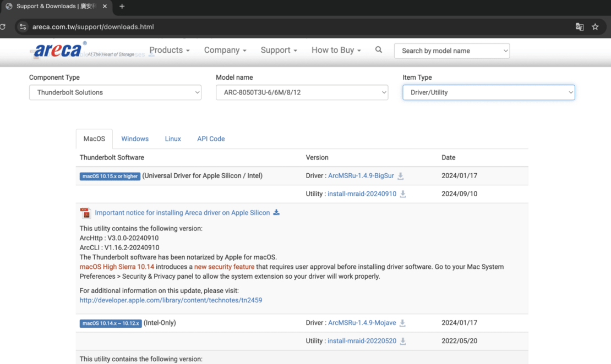The image size is (611, 364).
Task: Click download icon beside ArcMSRu-1.4.9-Mojave
Action: tap(402, 323)
